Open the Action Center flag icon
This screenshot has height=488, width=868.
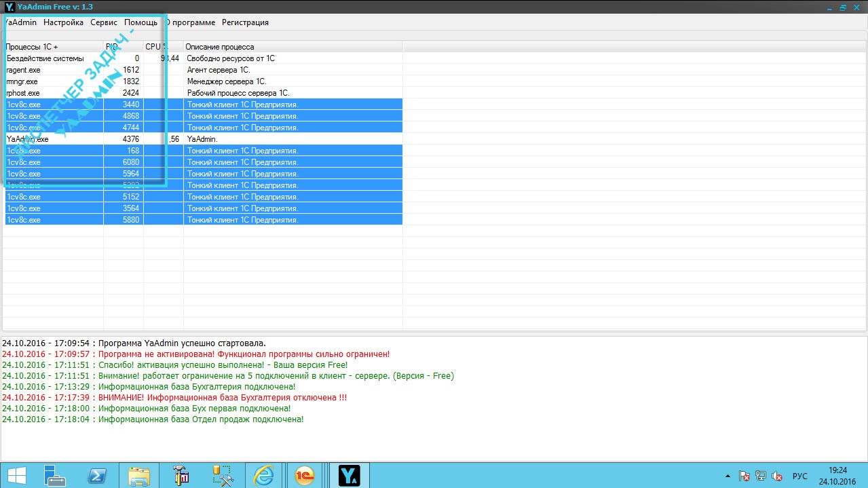coord(744,476)
